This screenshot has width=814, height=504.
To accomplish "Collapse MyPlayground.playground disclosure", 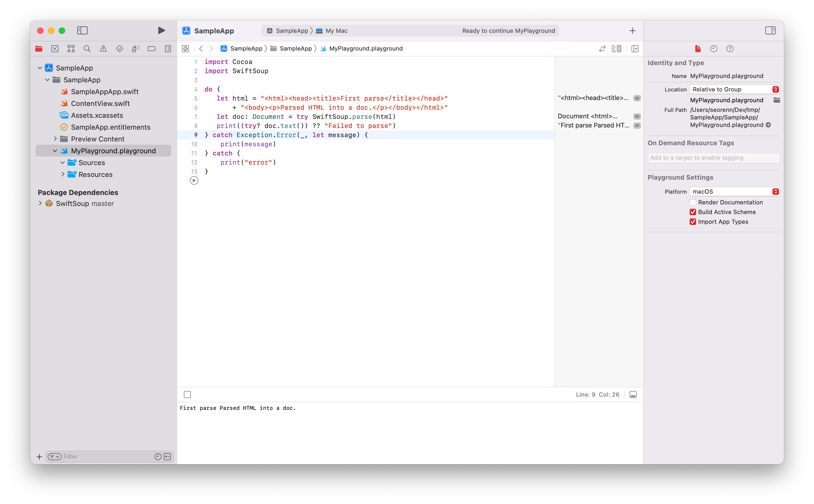I will click(x=55, y=151).
